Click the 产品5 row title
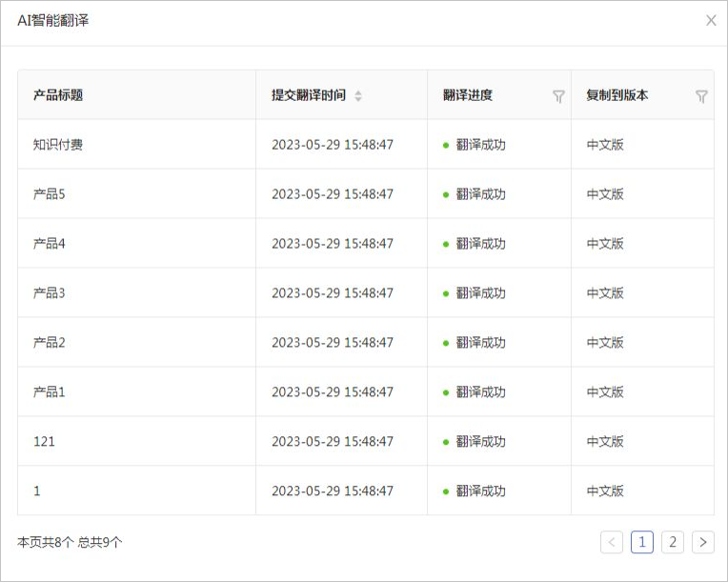 point(50,194)
